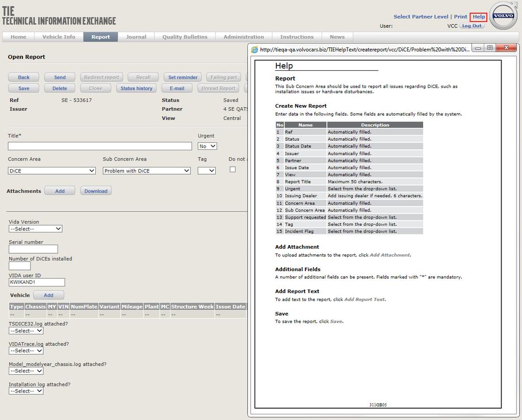Click the Mileage column header
This screenshot has width=522, height=420.
[x=132, y=306]
